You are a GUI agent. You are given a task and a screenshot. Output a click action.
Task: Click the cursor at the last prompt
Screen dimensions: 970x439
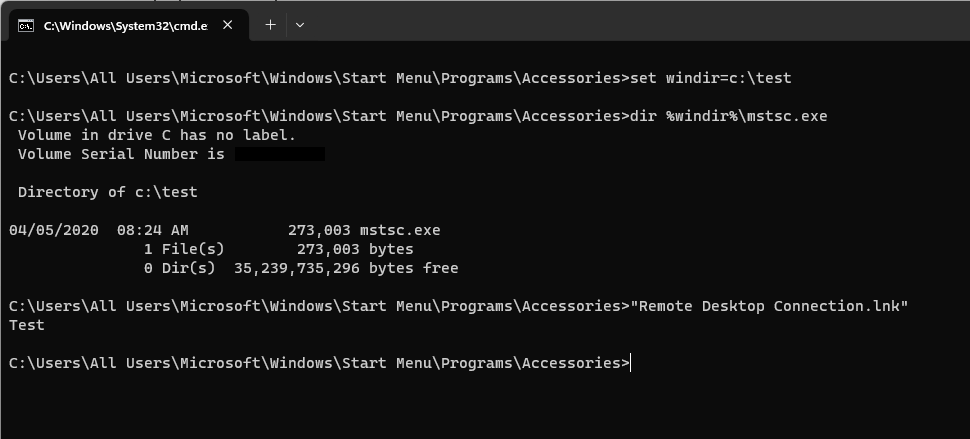632,363
